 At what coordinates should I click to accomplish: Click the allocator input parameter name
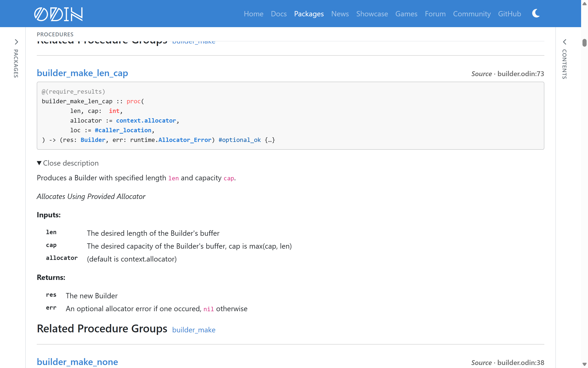tap(62, 258)
